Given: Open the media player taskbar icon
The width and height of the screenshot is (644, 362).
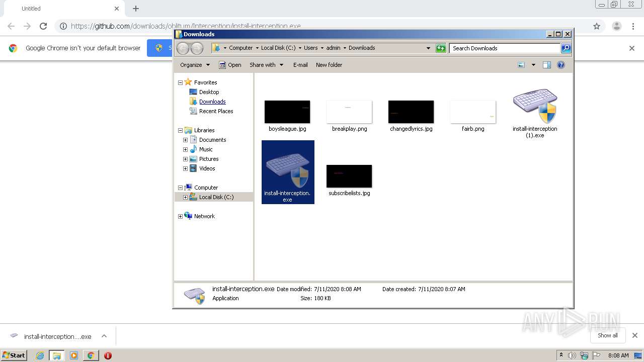Looking at the screenshot, I should 74,355.
